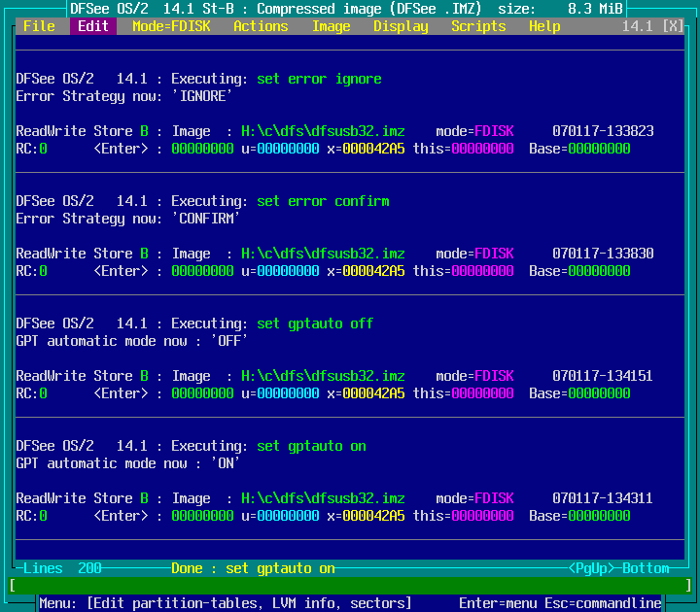The width and height of the screenshot is (700, 612).
Task: Click 'set gptauto on' executing command text
Action: pos(311,446)
